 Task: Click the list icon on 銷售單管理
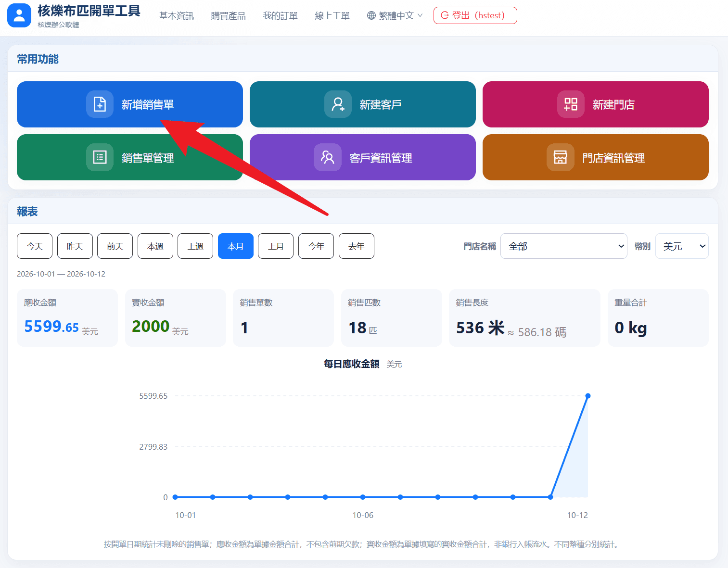click(x=100, y=157)
